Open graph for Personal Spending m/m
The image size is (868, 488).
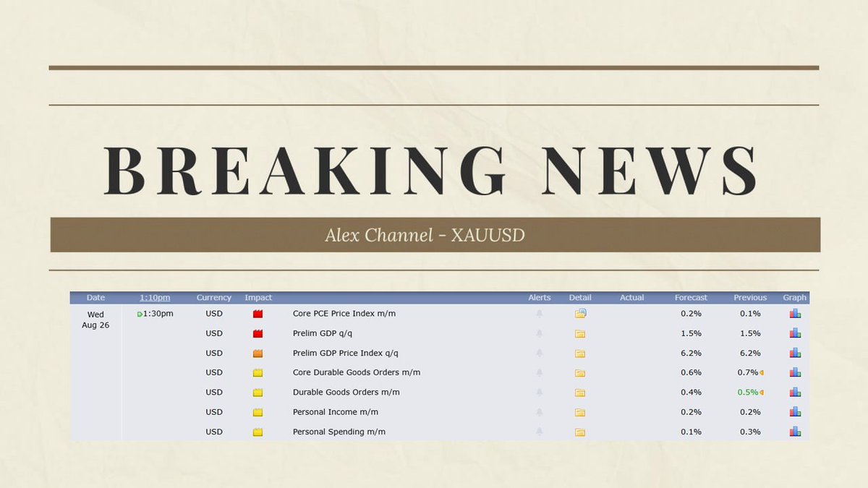coord(795,432)
